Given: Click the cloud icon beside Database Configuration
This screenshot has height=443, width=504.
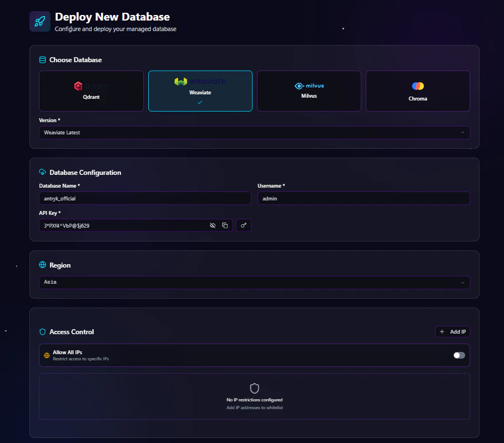Looking at the screenshot, I should (x=42, y=172).
